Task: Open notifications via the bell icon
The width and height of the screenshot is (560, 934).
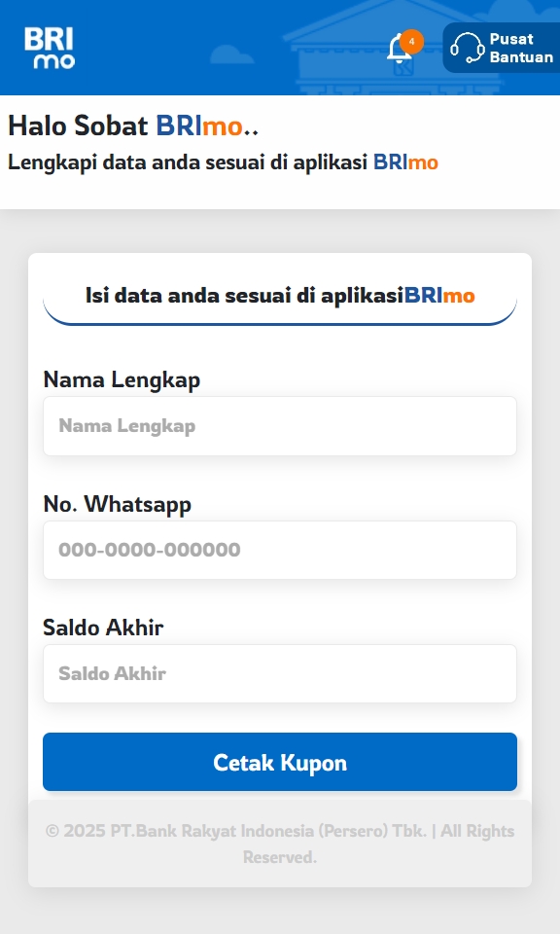Action: point(399,49)
